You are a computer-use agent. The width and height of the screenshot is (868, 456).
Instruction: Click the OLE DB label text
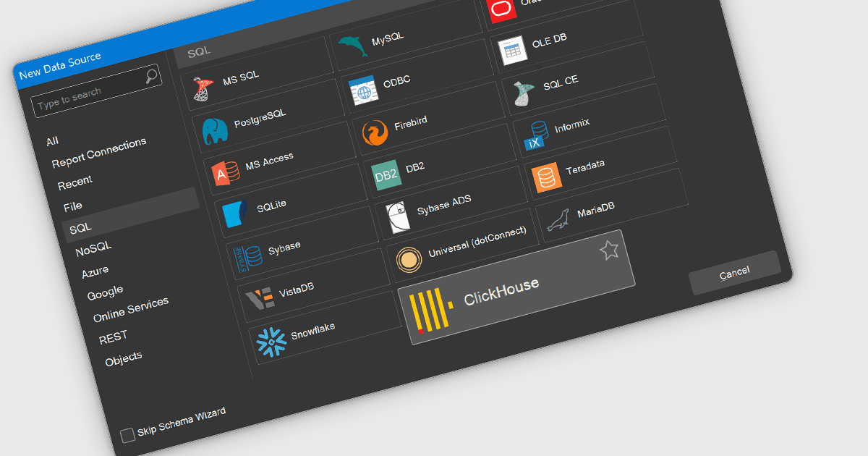click(550, 40)
